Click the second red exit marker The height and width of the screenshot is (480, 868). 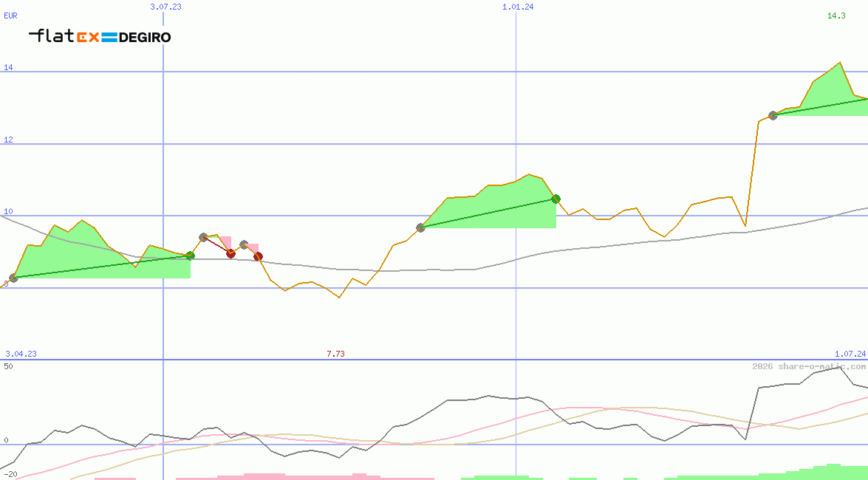pyautogui.click(x=258, y=256)
